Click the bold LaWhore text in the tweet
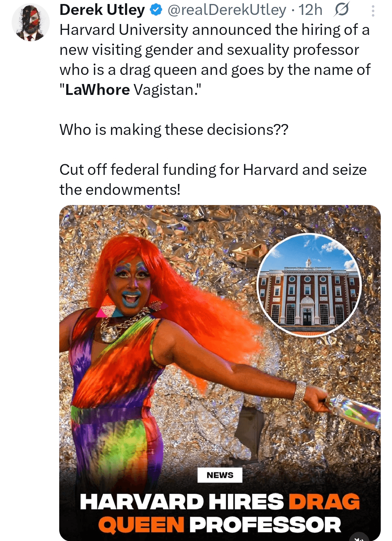 coord(97,90)
